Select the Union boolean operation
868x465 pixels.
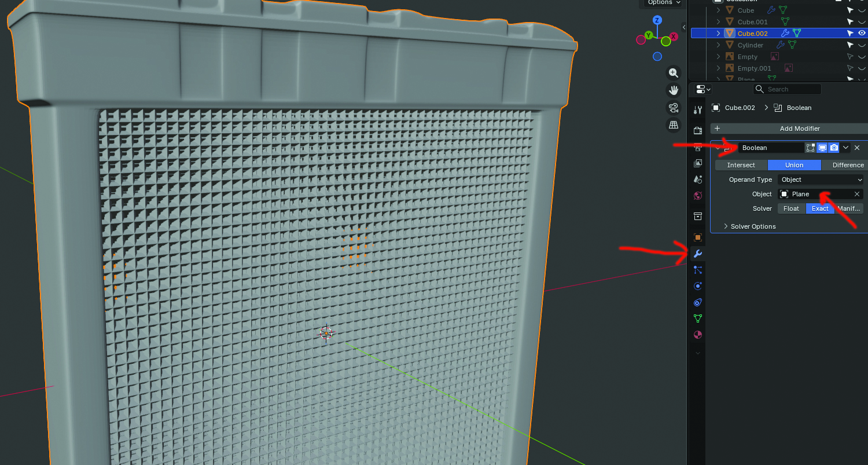tap(795, 165)
